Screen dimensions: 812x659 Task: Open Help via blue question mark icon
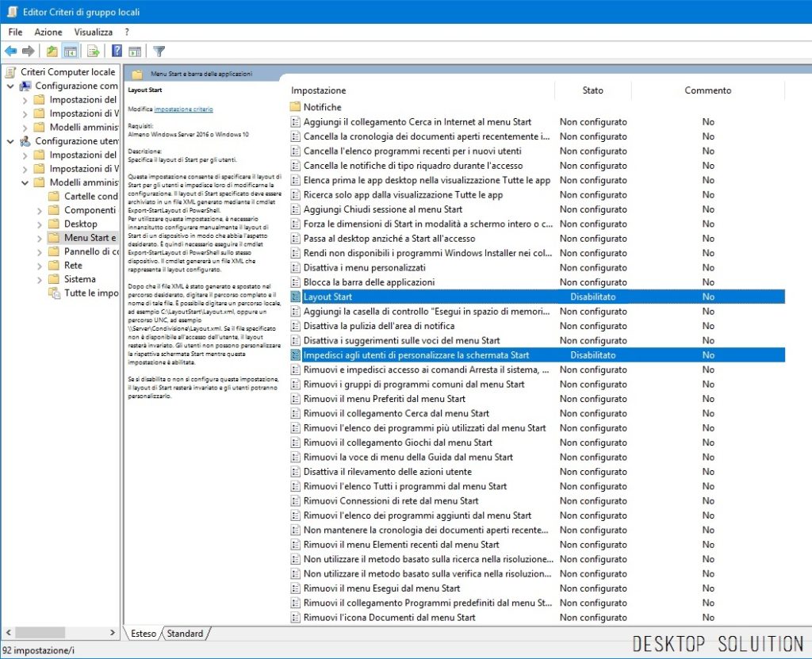[117, 52]
